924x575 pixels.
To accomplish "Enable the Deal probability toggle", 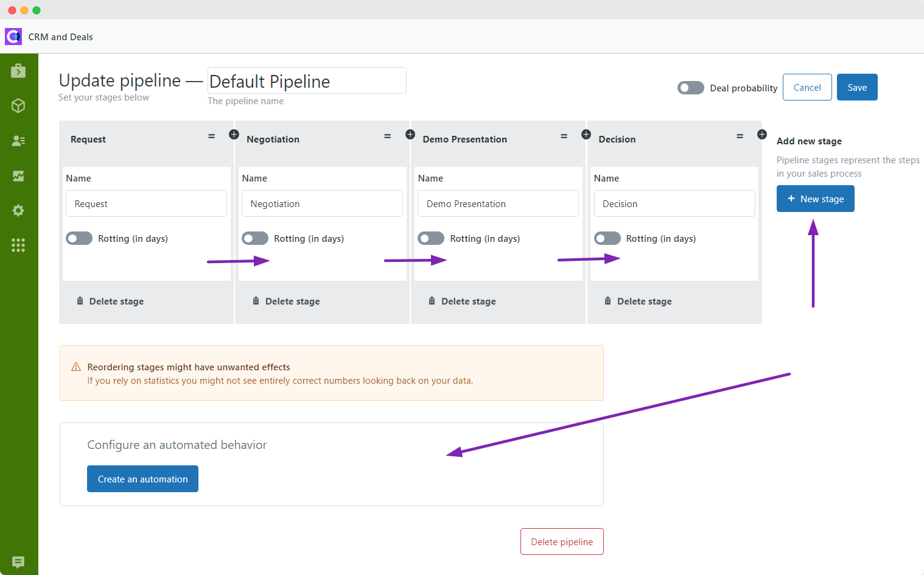I will point(690,87).
